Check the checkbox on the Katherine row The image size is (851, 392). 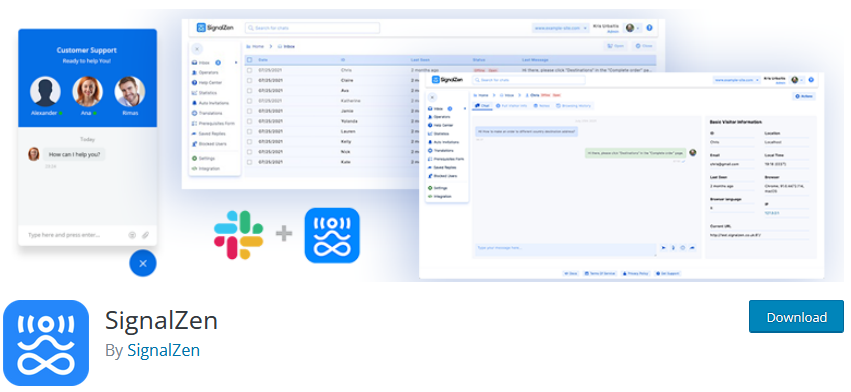[249, 100]
